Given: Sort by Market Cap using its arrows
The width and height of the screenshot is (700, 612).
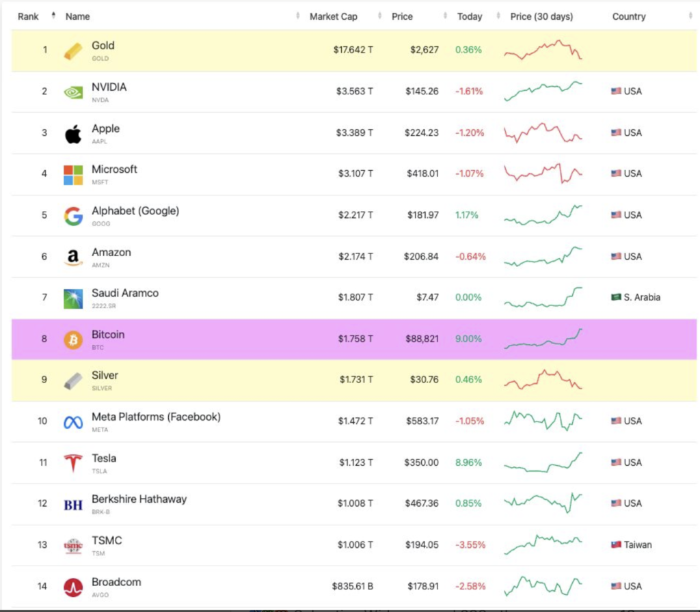Looking at the screenshot, I should pyautogui.click(x=380, y=16).
